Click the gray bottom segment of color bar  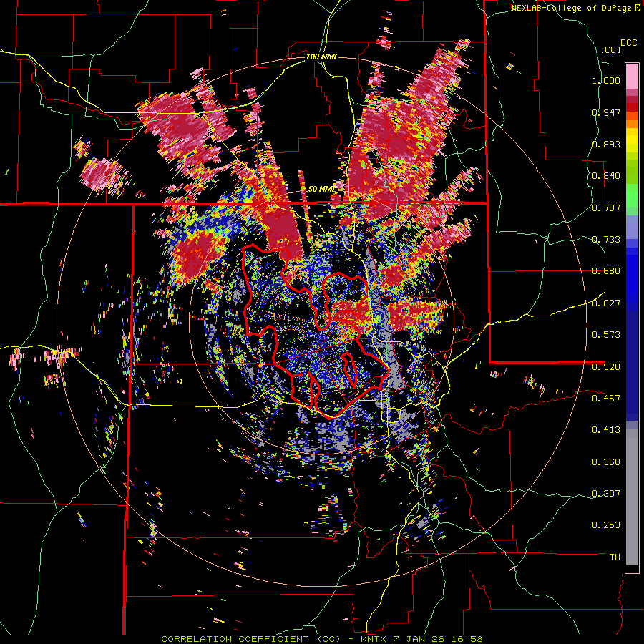[632, 497]
